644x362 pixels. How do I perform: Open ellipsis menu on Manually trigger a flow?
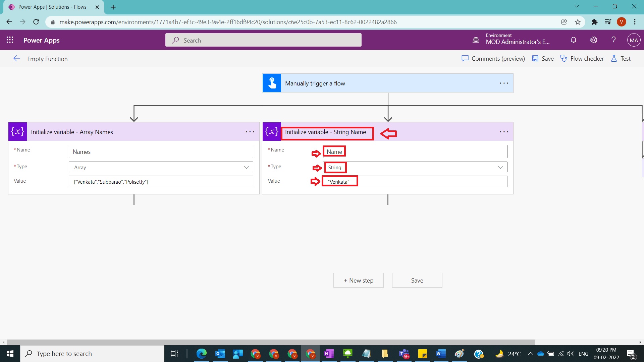[x=504, y=83]
